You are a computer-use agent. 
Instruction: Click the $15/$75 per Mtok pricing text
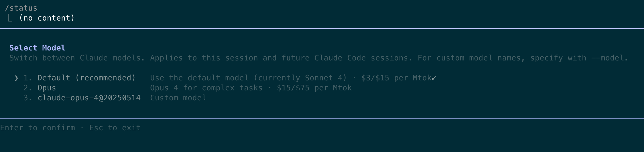click(x=314, y=88)
